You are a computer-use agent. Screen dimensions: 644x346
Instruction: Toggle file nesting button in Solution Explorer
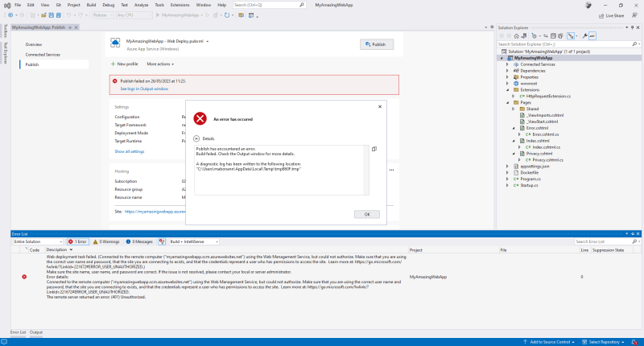pos(571,36)
